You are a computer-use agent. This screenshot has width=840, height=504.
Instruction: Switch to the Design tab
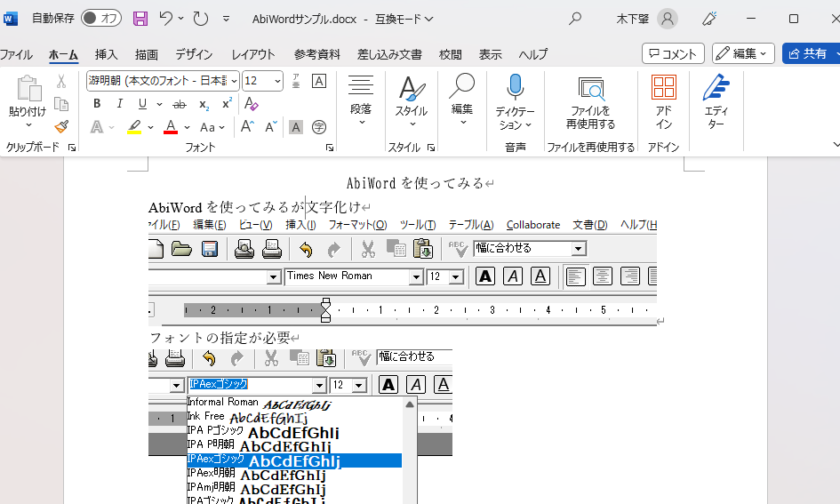coord(194,54)
